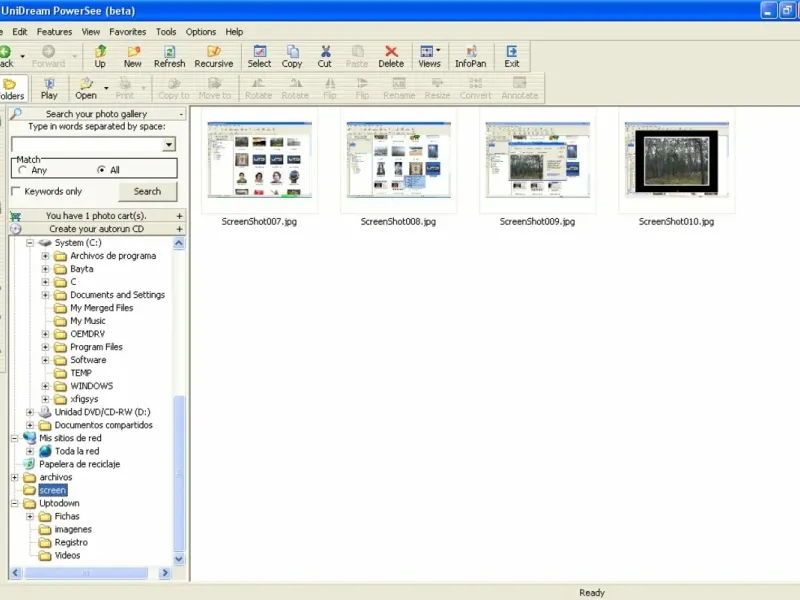Screen dimensions: 800x600
Task: Click the Refresh toolbar icon
Action: pyautogui.click(x=169, y=56)
